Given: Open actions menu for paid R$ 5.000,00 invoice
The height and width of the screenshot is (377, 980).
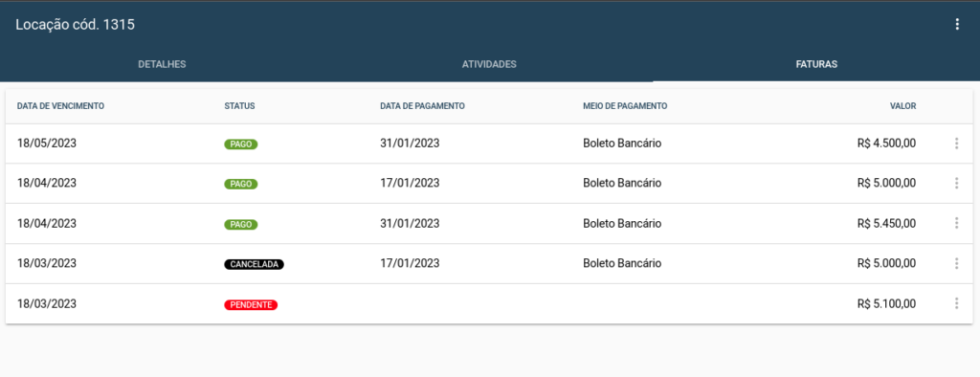Looking at the screenshot, I should click(956, 184).
